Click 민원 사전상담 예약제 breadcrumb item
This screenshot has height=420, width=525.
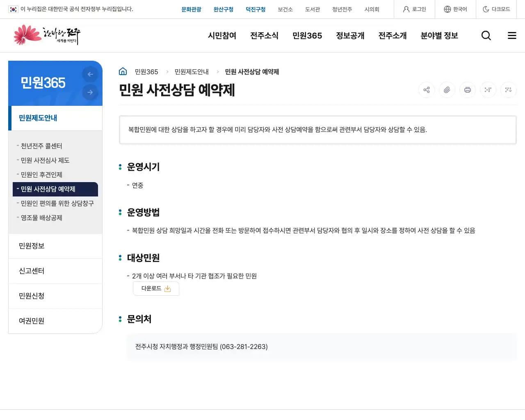[x=252, y=72]
